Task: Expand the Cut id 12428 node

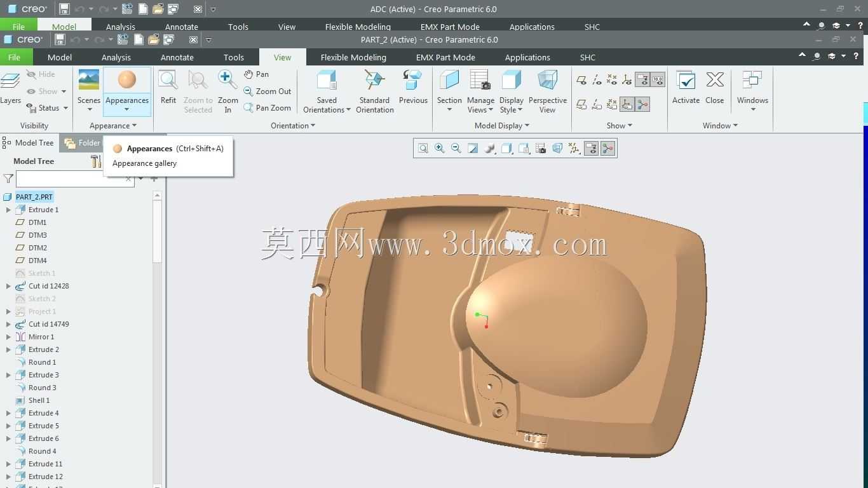Action: pos(8,286)
